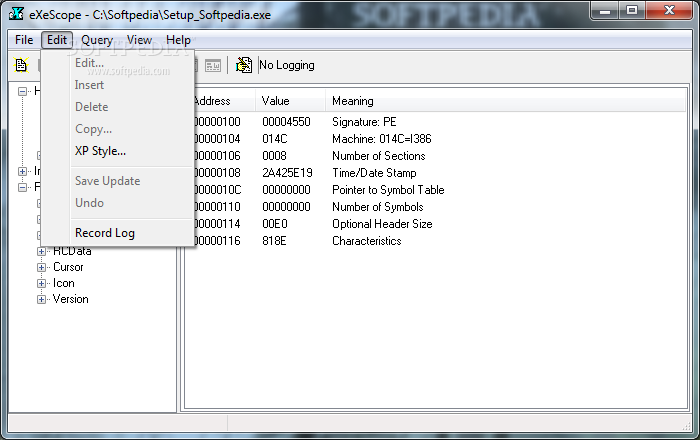The height and width of the screenshot is (440, 700).
Task: Choose Record Log from Edit menu
Action: (x=105, y=233)
